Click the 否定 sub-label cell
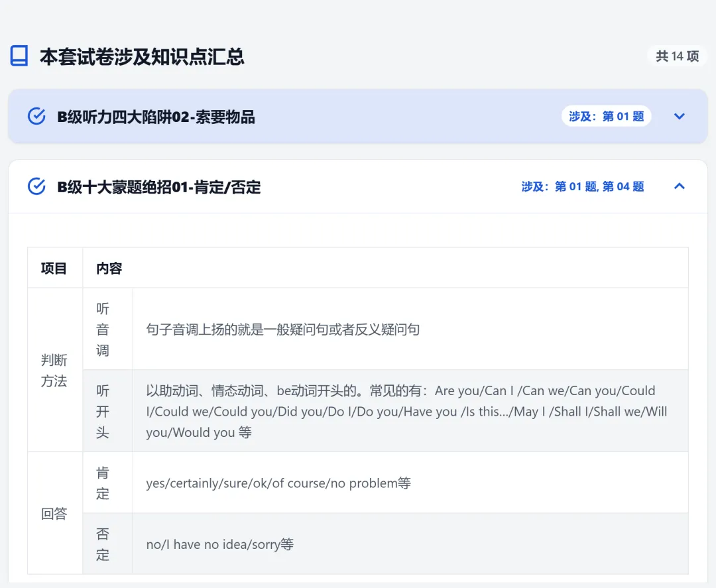 click(x=108, y=544)
